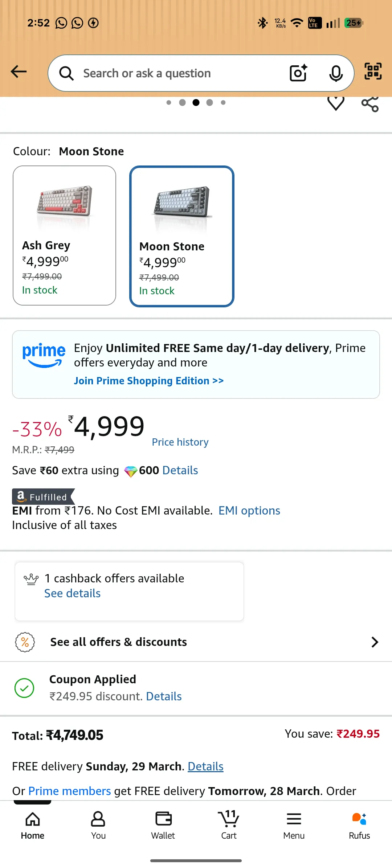
Task: Tap Join Prime Shopping Edition link
Action: pos(149,381)
